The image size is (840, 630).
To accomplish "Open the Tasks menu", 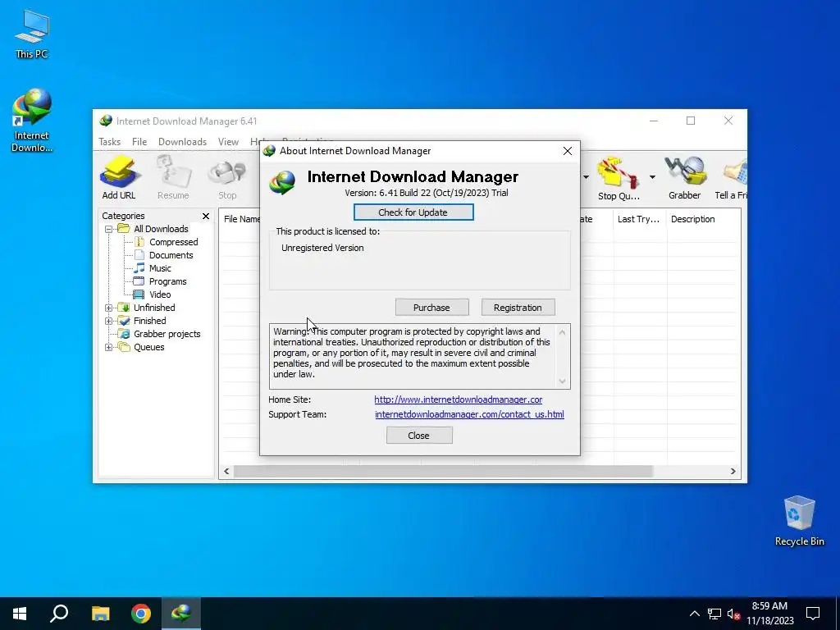I will pyautogui.click(x=109, y=141).
